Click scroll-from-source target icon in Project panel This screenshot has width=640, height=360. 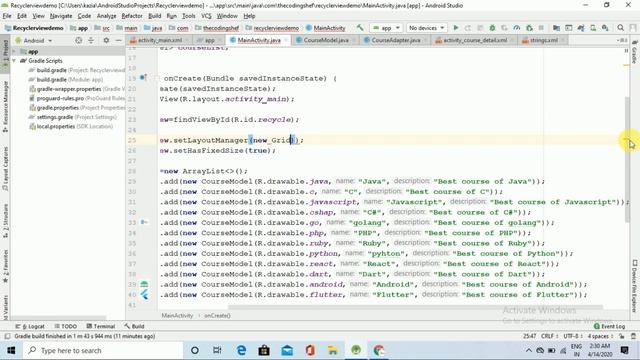click(x=78, y=40)
